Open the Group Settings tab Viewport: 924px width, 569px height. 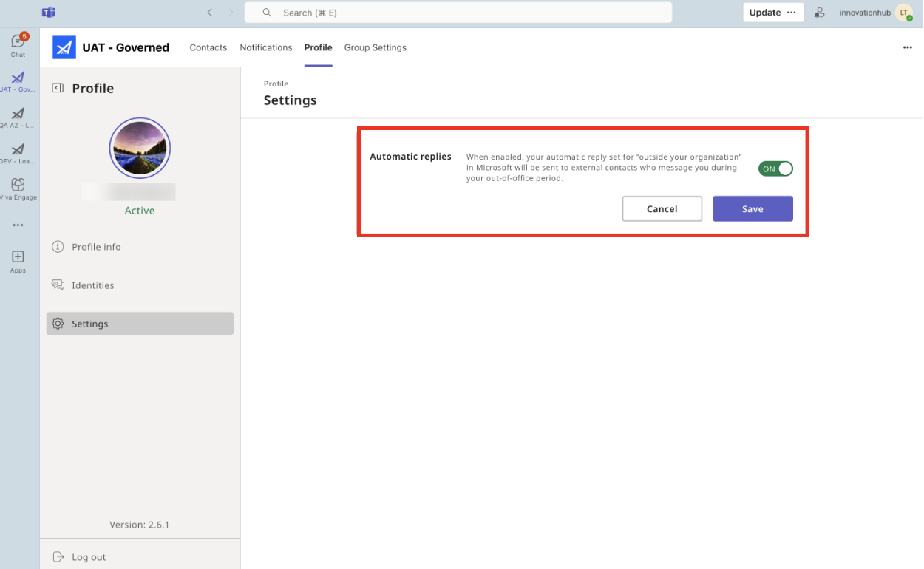[376, 47]
